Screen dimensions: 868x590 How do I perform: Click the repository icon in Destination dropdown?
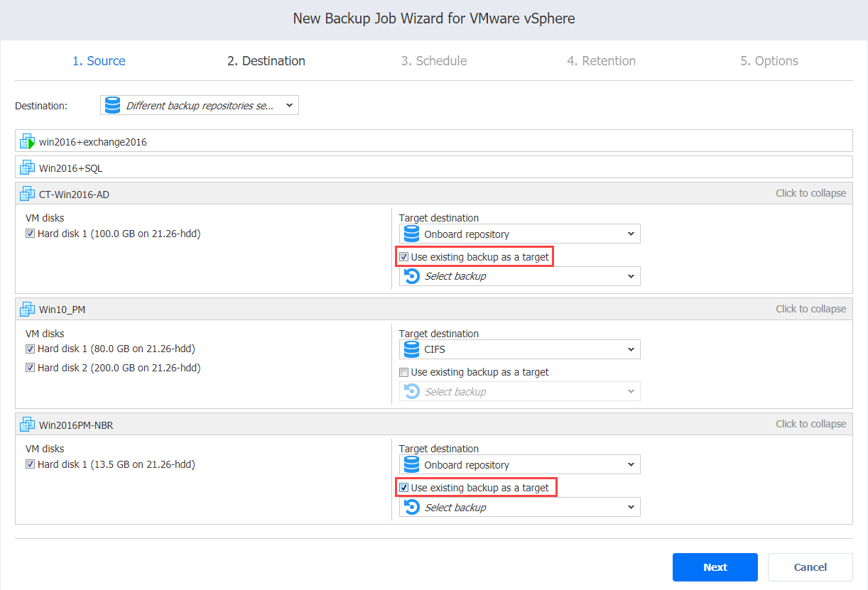point(112,105)
